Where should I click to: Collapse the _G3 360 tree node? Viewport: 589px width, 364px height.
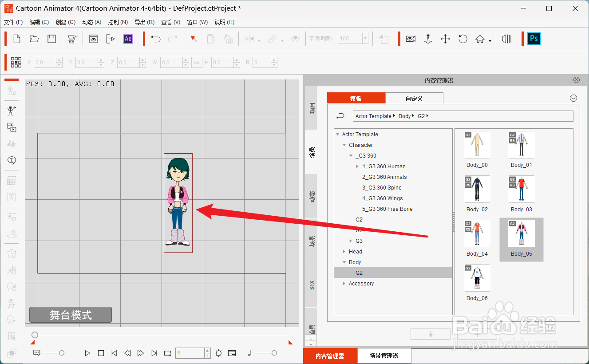[x=351, y=156]
